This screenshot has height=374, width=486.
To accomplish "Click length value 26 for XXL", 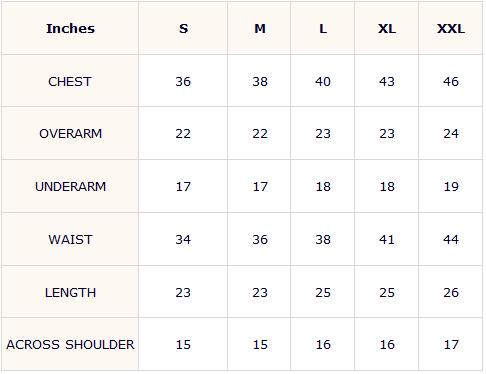I will [x=451, y=293].
